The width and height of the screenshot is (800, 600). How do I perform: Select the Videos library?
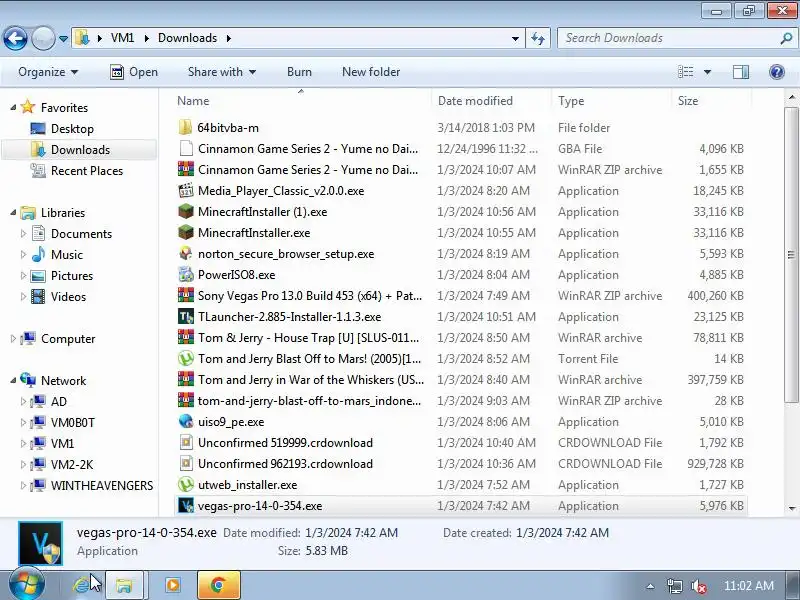68,296
